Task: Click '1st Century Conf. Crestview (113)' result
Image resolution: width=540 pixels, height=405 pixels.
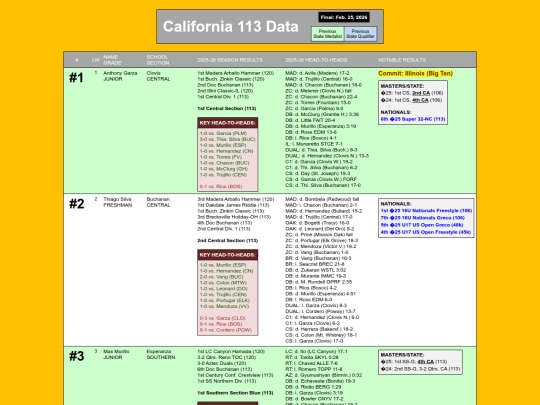Action: tap(235, 375)
